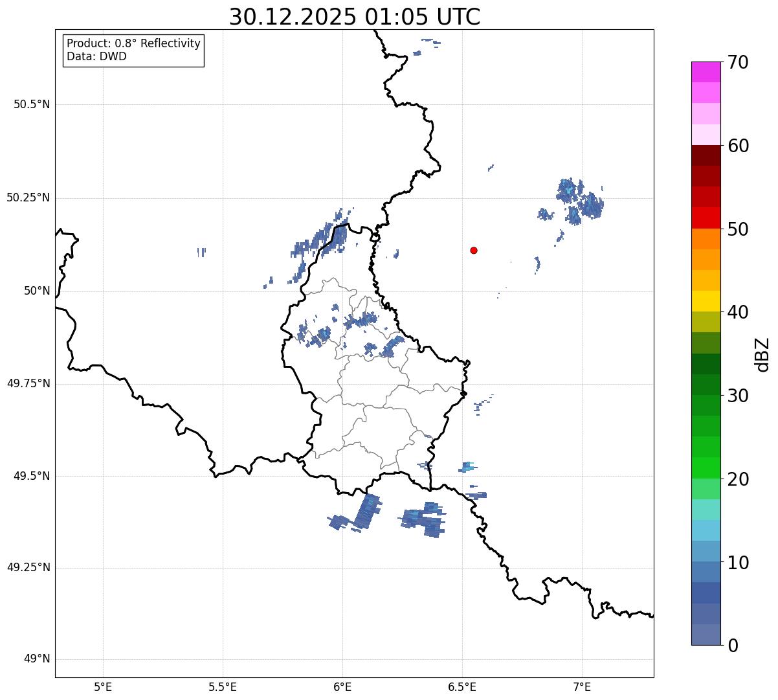The width and height of the screenshot is (778, 700).
Task: Click the 49.75°N latitude label
Action: 28,383
